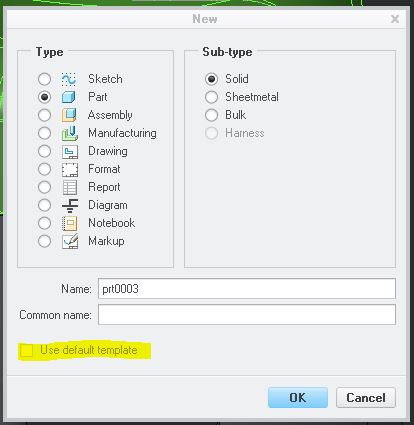Select the Diagram radio button
The image size is (414, 425).
coord(44,205)
